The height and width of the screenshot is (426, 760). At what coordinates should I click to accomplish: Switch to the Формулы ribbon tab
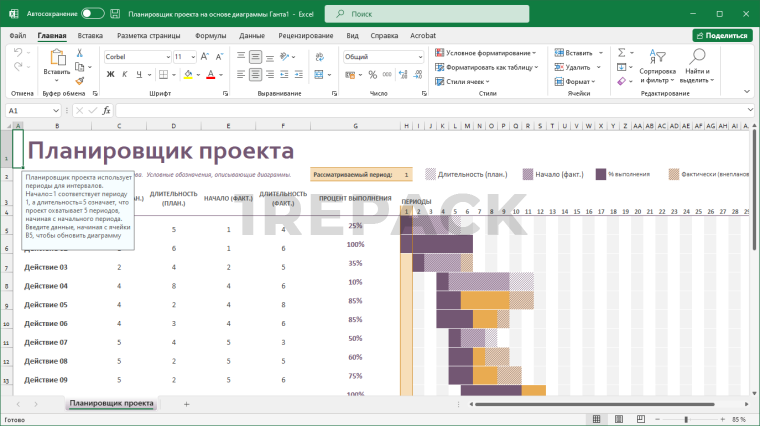(210, 35)
